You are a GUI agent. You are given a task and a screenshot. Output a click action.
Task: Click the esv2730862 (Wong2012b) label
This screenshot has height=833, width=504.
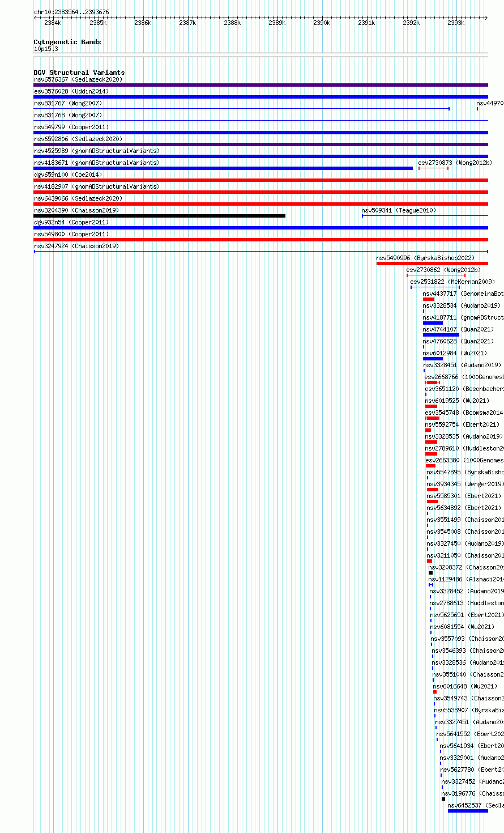click(443, 270)
